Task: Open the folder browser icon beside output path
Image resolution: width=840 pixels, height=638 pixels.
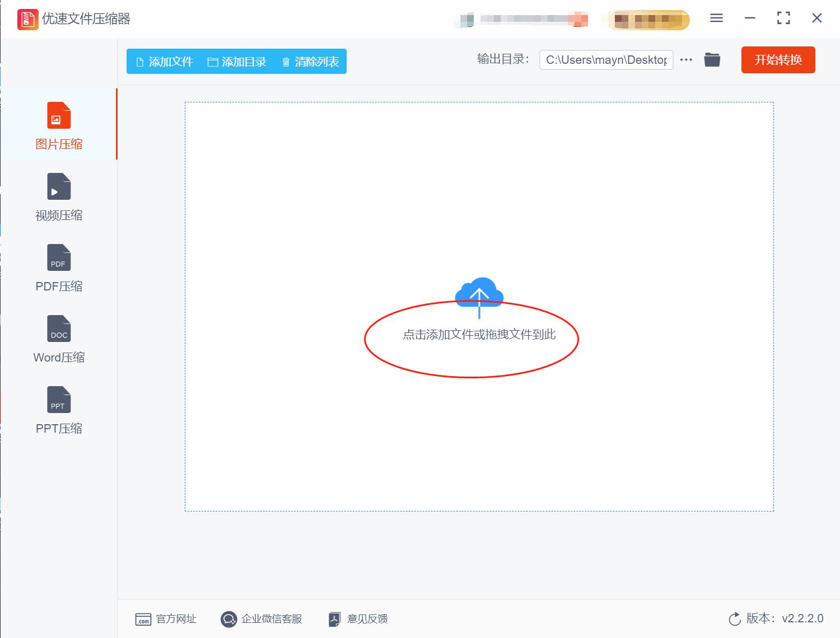Action: 712,59
